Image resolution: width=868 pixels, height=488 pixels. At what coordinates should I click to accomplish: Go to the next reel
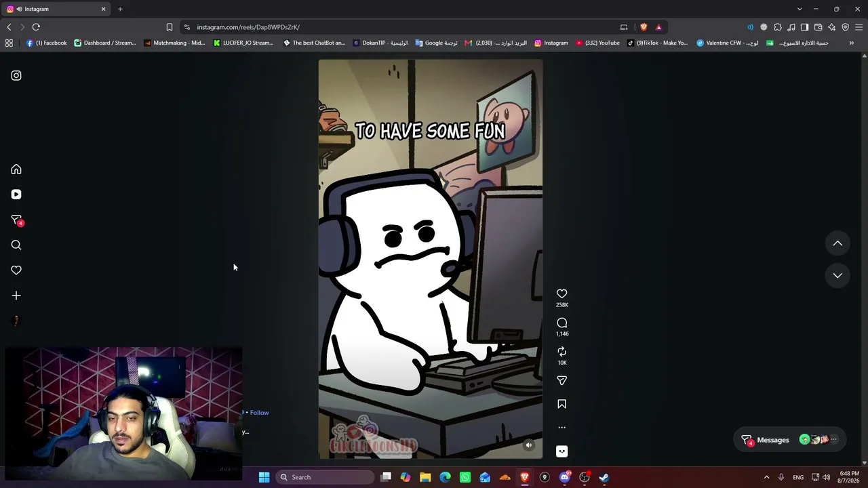pos(837,275)
